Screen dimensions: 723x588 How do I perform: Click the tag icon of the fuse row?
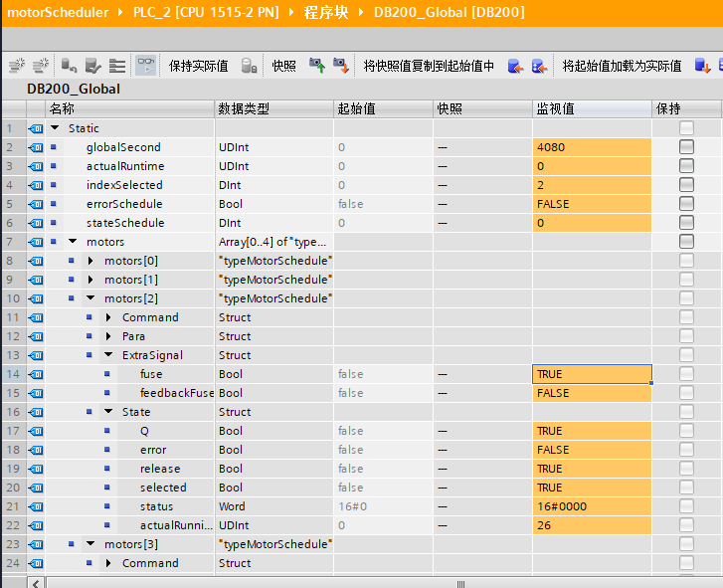36,374
